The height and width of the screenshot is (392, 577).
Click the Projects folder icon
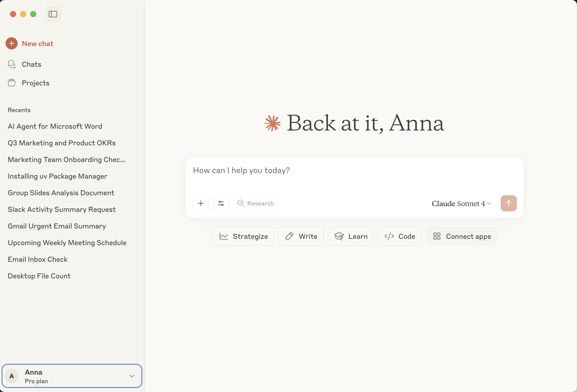(12, 83)
